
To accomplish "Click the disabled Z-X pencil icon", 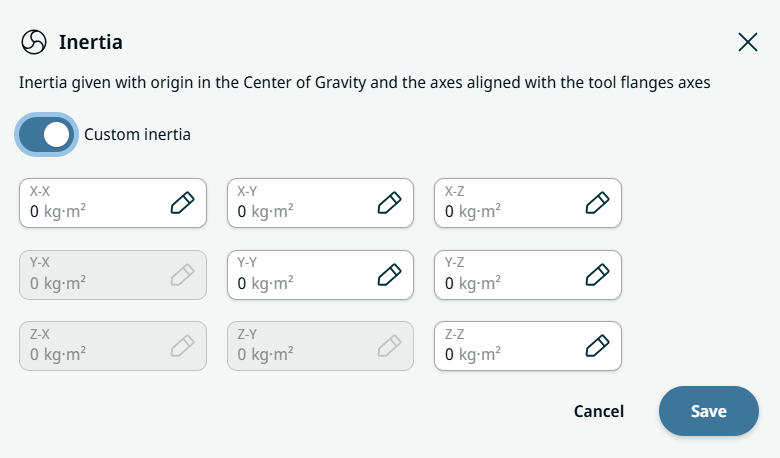I will tap(182, 346).
